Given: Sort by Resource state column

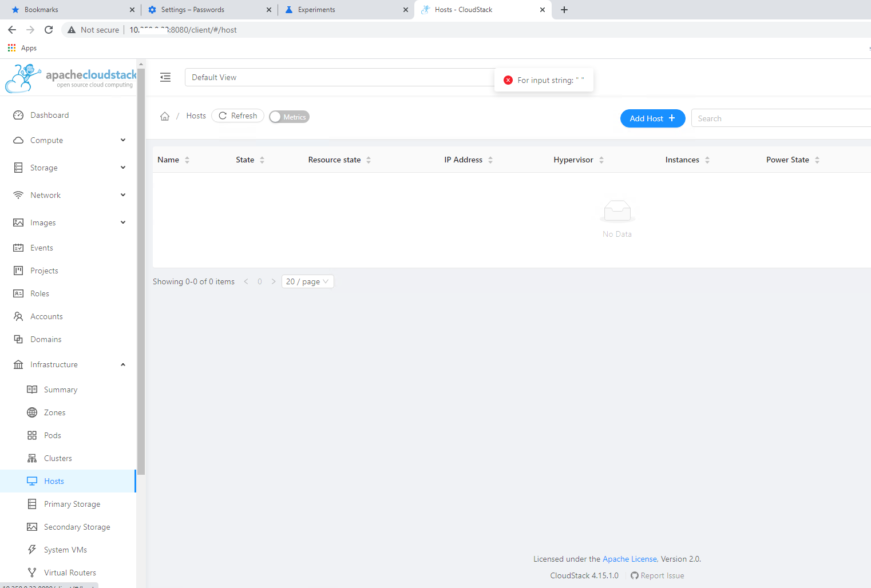Looking at the screenshot, I should [x=339, y=160].
